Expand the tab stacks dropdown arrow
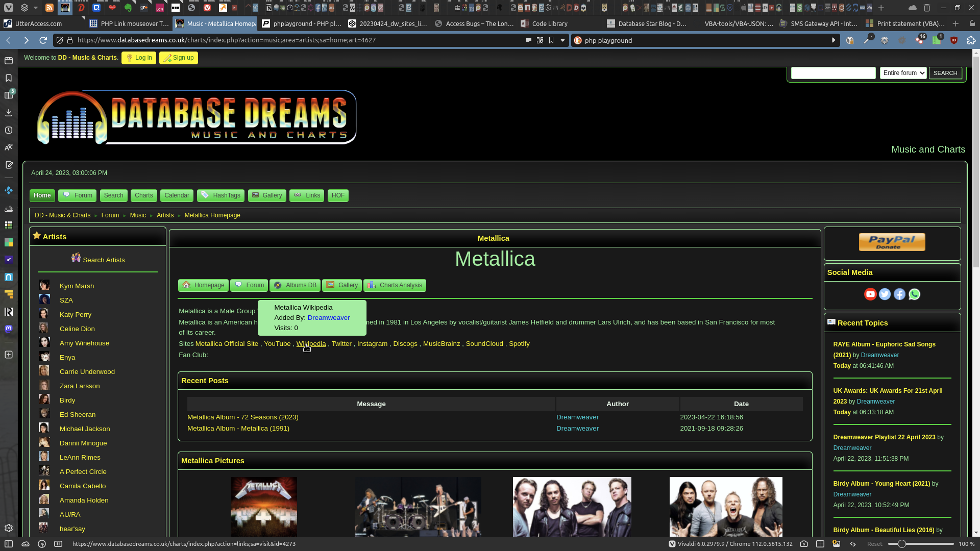Viewport: 980px width, 551px height. click(x=35, y=8)
